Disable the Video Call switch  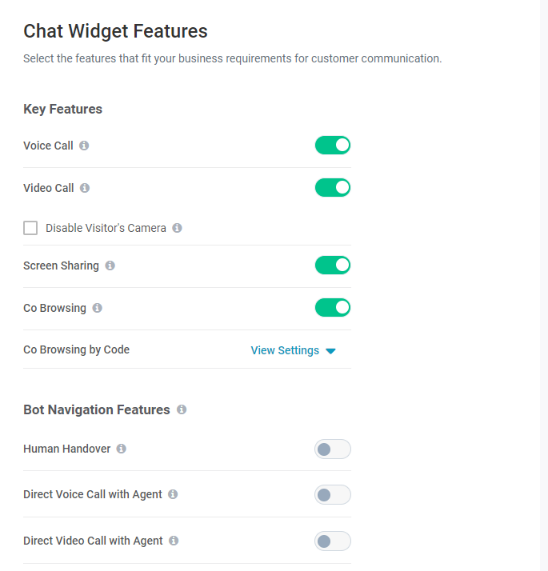point(333,188)
